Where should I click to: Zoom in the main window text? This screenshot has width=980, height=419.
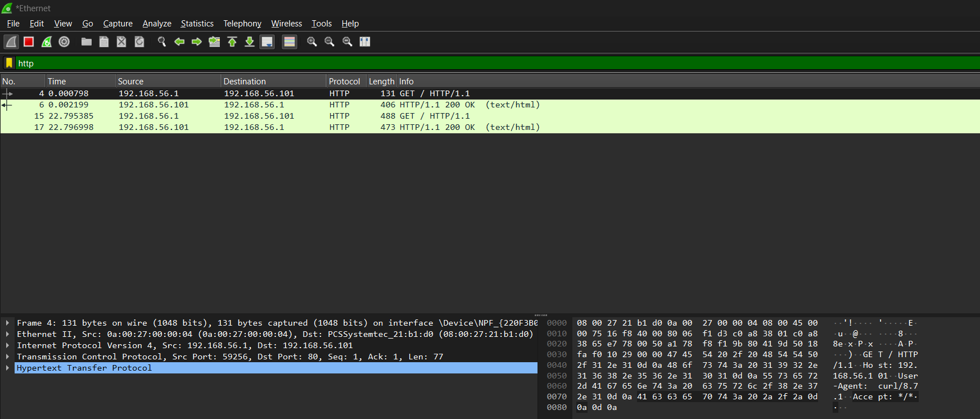(x=312, y=42)
